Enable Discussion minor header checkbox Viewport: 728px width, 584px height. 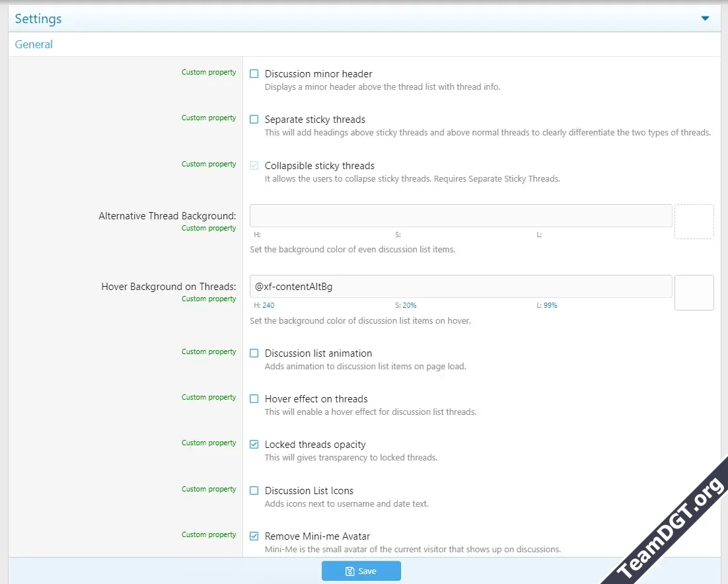[254, 74]
